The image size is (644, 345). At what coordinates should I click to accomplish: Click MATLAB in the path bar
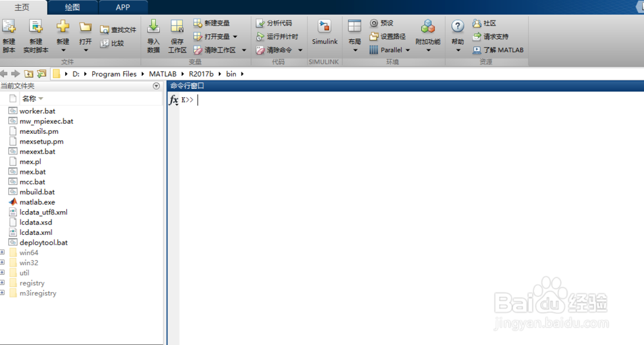(163, 74)
